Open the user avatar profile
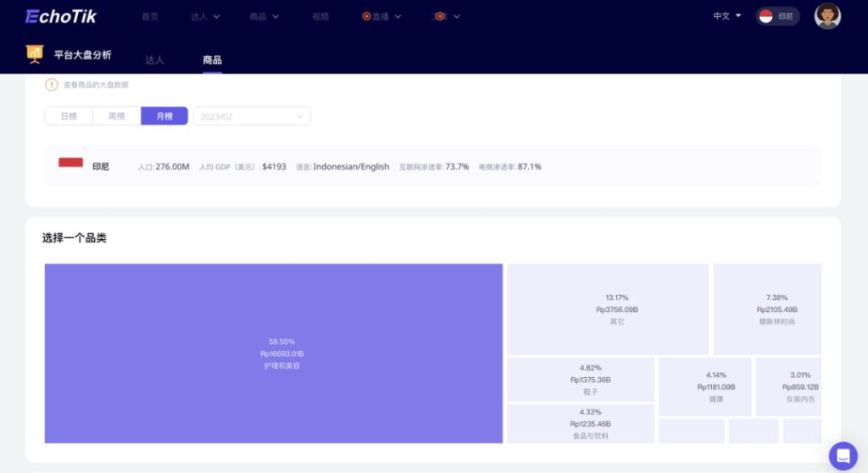This screenshot has width=868, height=473. (826, 16)
